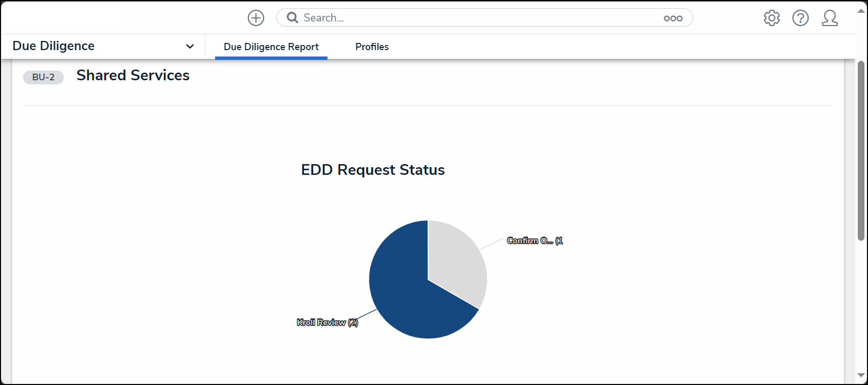Expand the Due Diligence dropdown chevron
The height and width of the screenshot is (385, 868).
point(190,47)
